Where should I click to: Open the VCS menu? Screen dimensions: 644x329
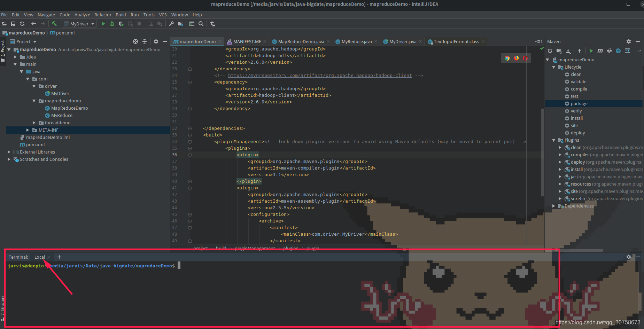tap(163, 15)
